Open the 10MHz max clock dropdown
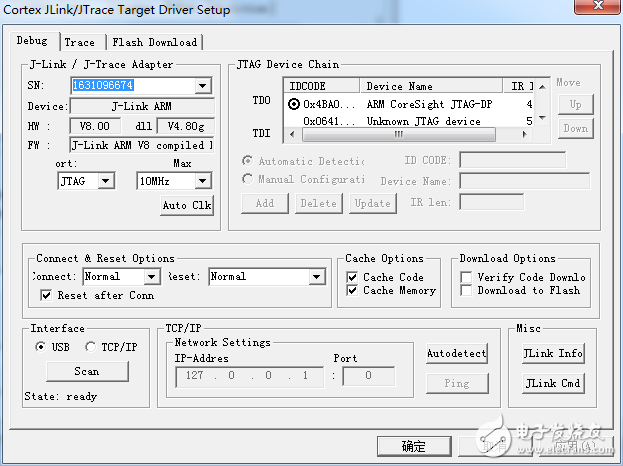This screenshot has height=466, width=623. click(x=203, y=181)
